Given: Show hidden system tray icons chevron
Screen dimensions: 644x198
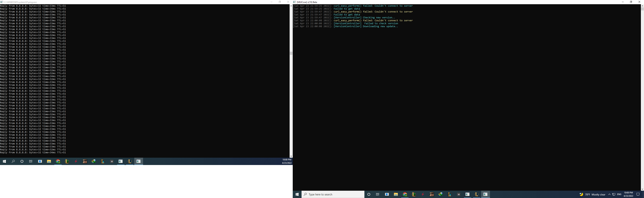Looking at the screenshot, I should 609,195.
